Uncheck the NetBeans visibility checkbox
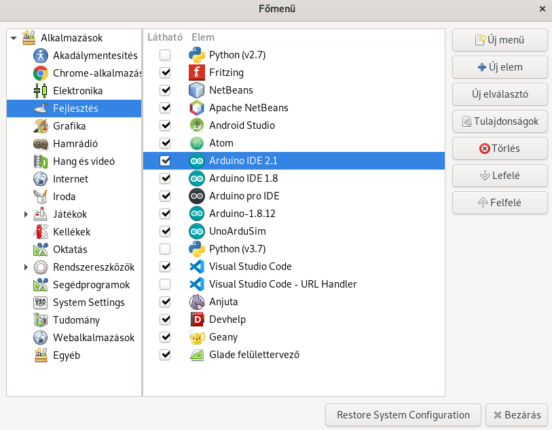This screenshot has height=430, width=552. click(165, 90)
